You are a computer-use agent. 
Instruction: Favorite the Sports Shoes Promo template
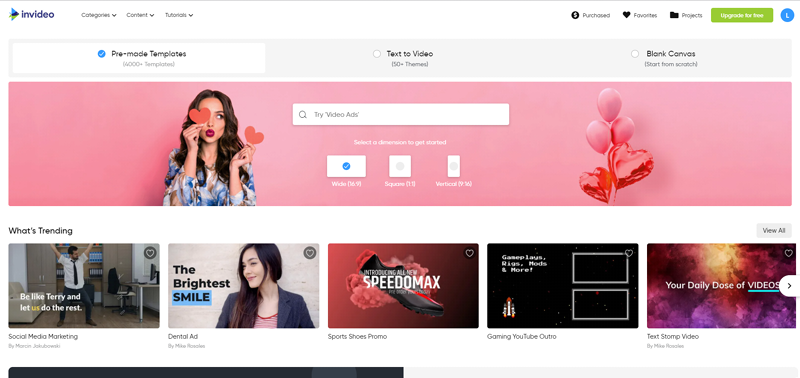pyautogui.click(x=469, y=253)
